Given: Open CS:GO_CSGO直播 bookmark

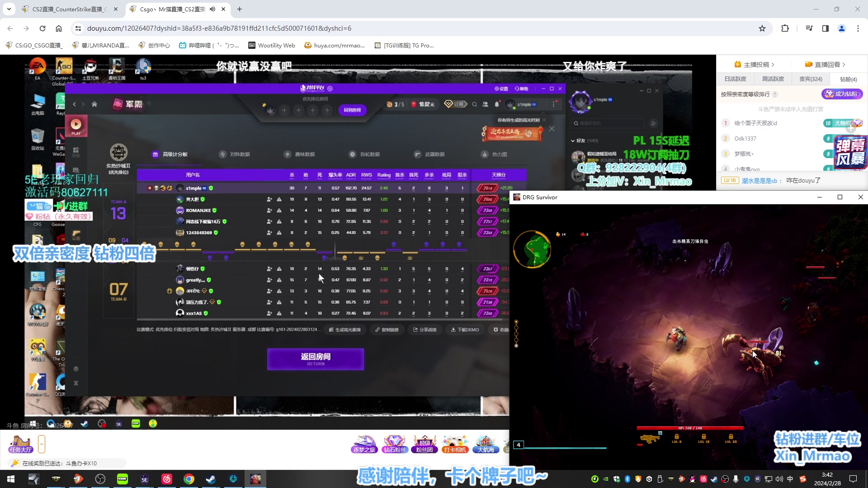Looking at the screenshot, I should tap(34, 45).
